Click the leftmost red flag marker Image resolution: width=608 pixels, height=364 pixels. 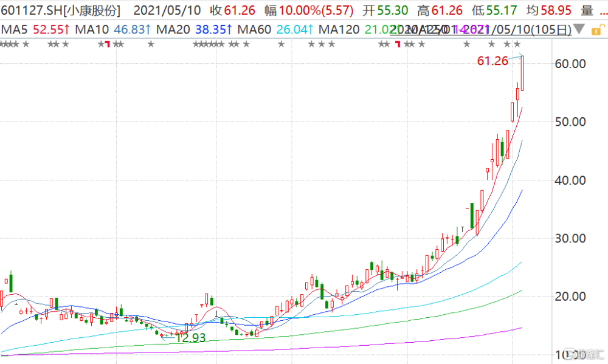pyautogui.click(x=108, y=44)
